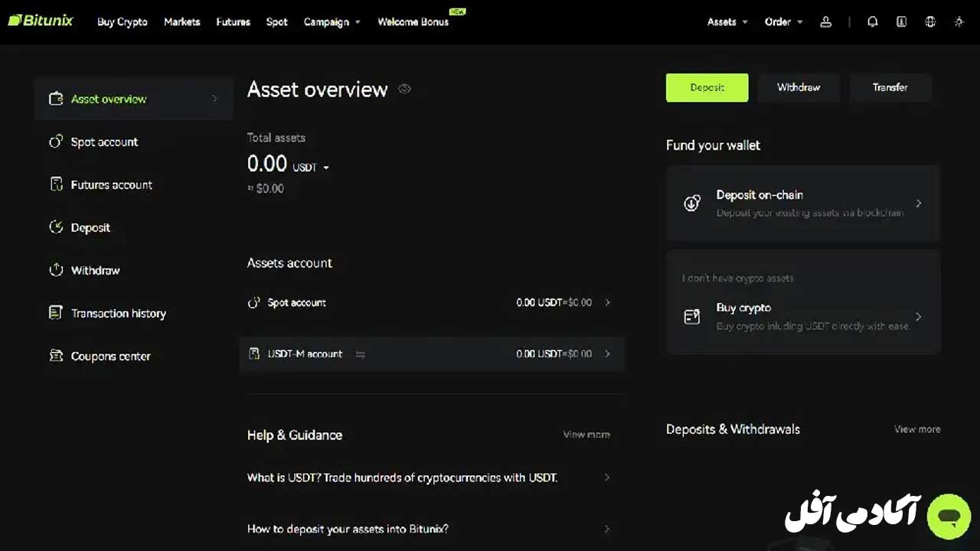Click the Withdraw button
This screenshot has width=980, height=551.
pos(799,87)
